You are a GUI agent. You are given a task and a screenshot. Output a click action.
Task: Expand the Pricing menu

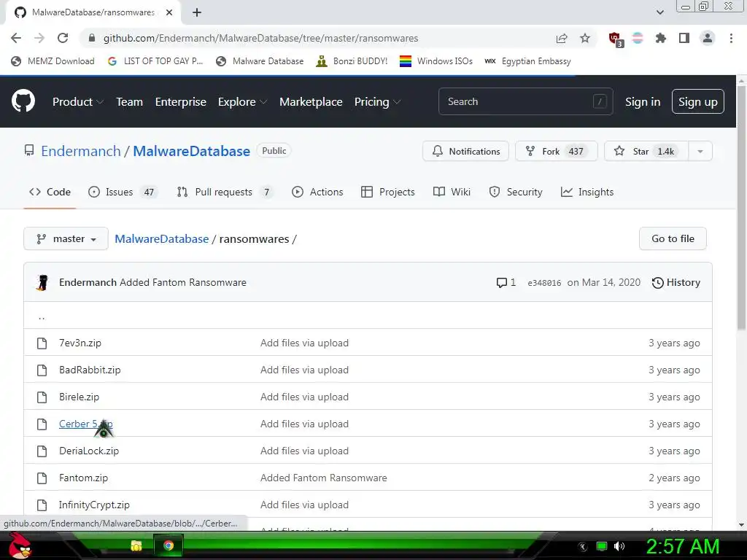pos(377,102)
